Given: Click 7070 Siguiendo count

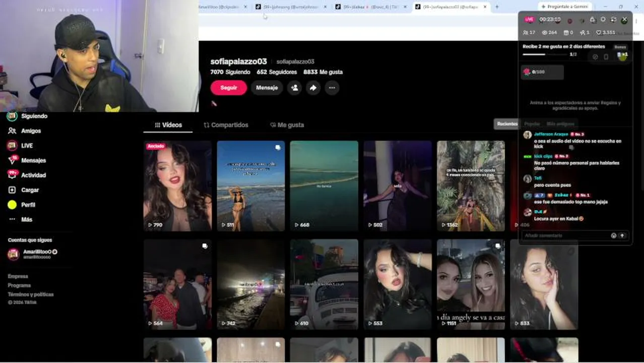Looking at the screenshot, I should [230, 72].
